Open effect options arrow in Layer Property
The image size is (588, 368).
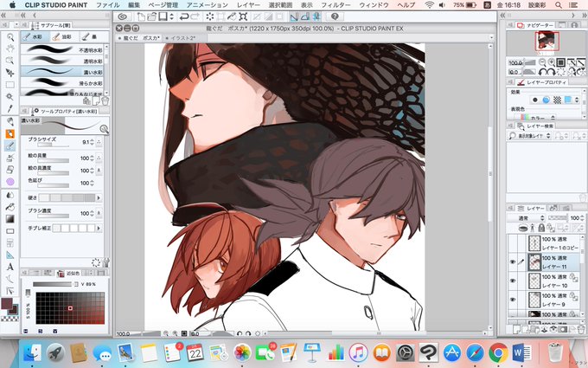[x=577, y=100]
